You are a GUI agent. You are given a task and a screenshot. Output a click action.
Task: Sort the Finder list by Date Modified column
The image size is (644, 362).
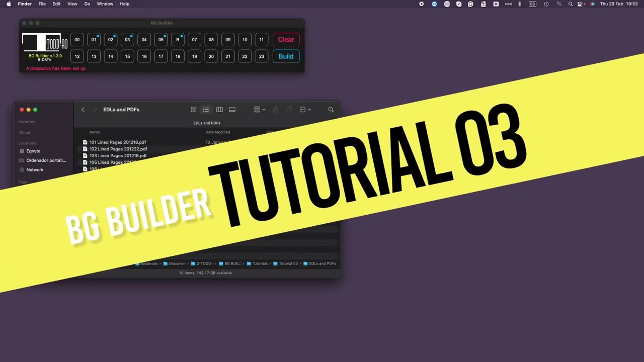(x=217, y=132)
